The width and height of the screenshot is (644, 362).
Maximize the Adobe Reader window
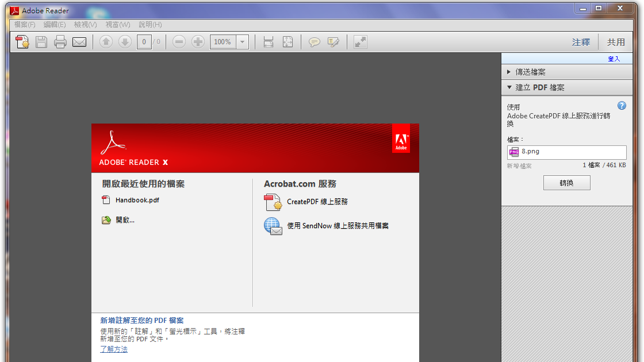click(x=599, y=8)
